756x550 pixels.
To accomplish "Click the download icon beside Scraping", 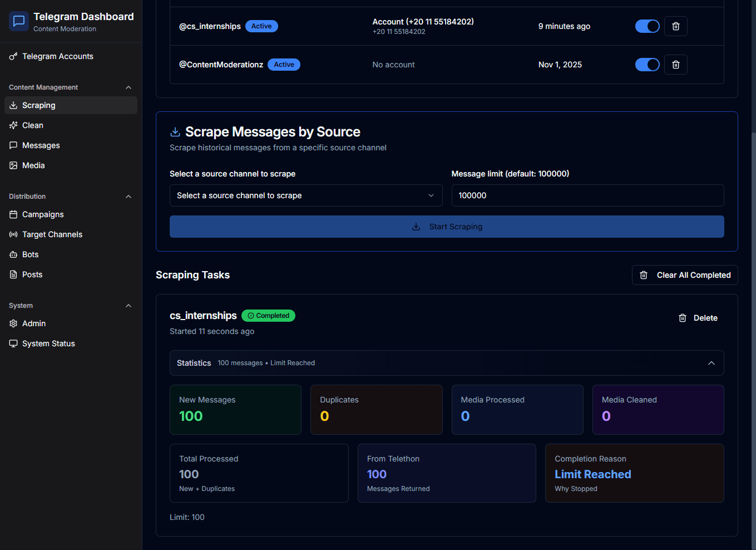I will [x=13, y=105].
